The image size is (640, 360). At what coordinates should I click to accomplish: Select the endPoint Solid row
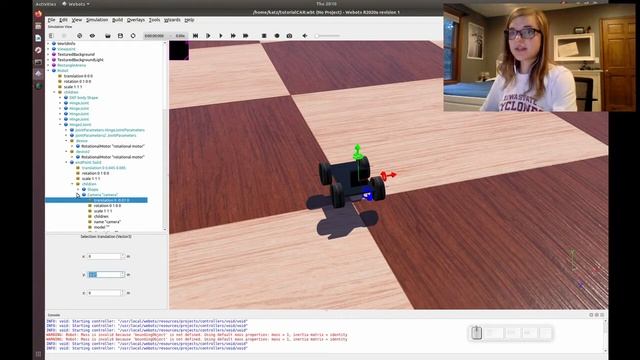88,162
